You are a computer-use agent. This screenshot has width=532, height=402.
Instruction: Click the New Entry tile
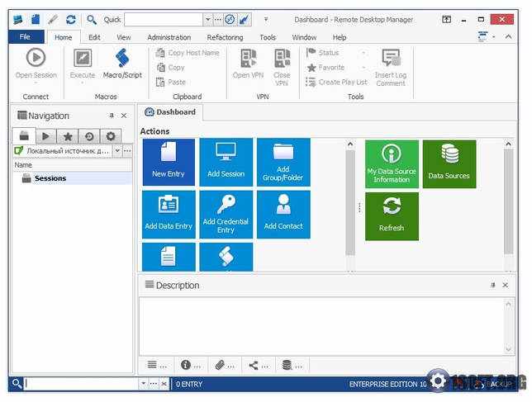click(x=169, y=162)
